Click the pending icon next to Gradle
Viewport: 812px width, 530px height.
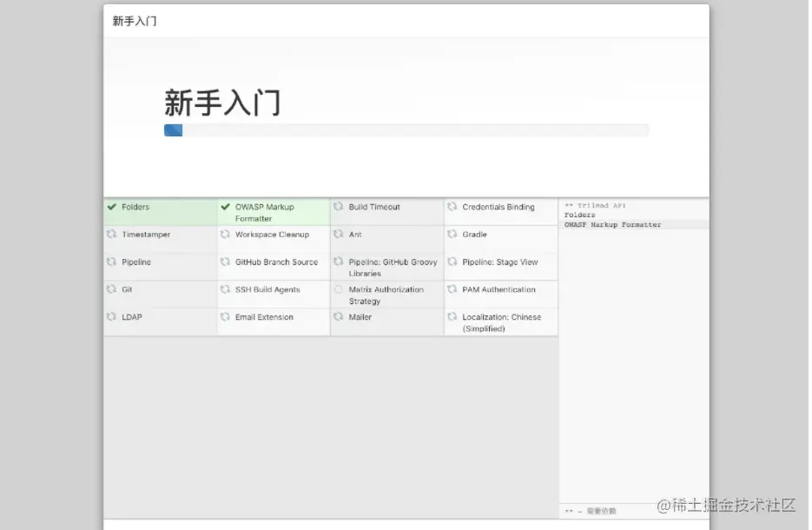pyautogui.click(x=452, y=235)
